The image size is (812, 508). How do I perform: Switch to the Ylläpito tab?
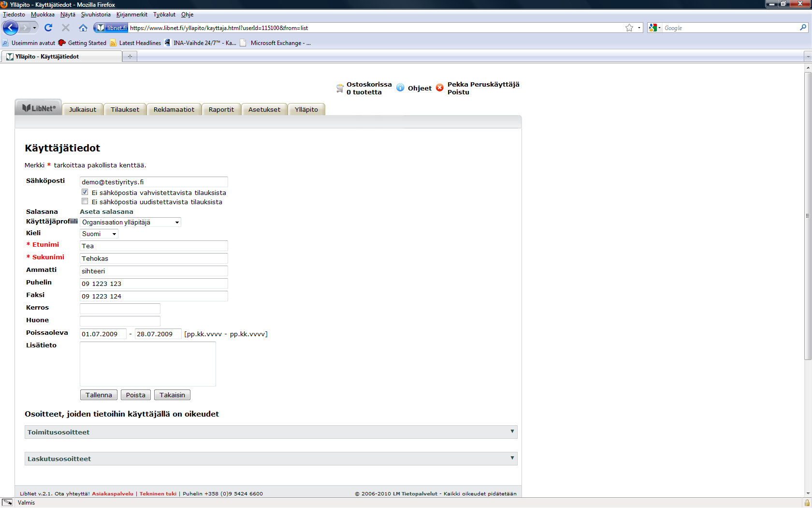[306, 109]
